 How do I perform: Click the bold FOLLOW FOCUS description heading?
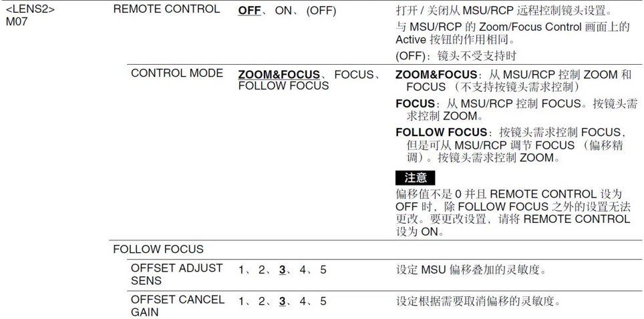point(441,133)
